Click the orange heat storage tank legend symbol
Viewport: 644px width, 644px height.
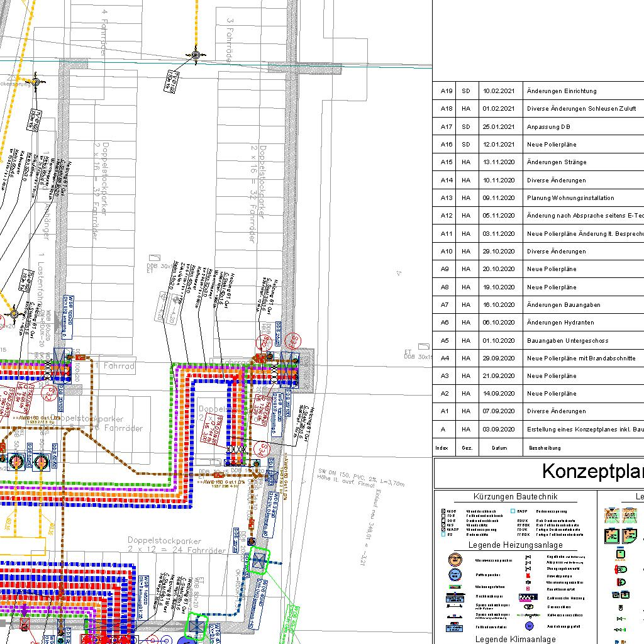click(455, 560)
